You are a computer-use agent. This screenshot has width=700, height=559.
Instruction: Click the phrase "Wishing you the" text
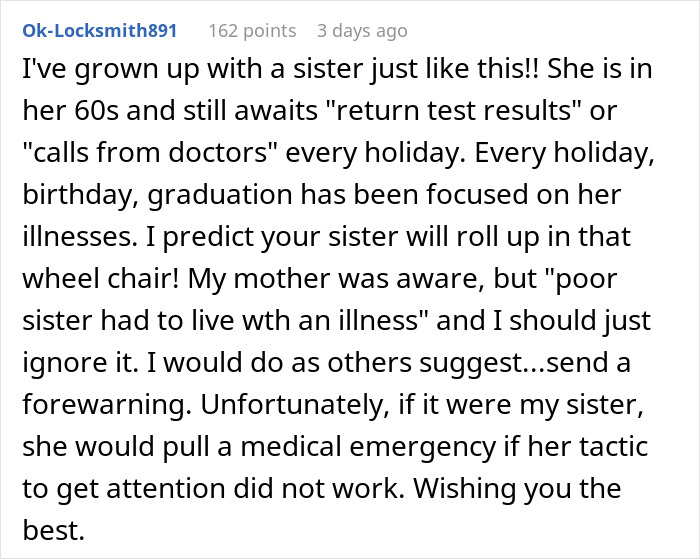[517, 488]
